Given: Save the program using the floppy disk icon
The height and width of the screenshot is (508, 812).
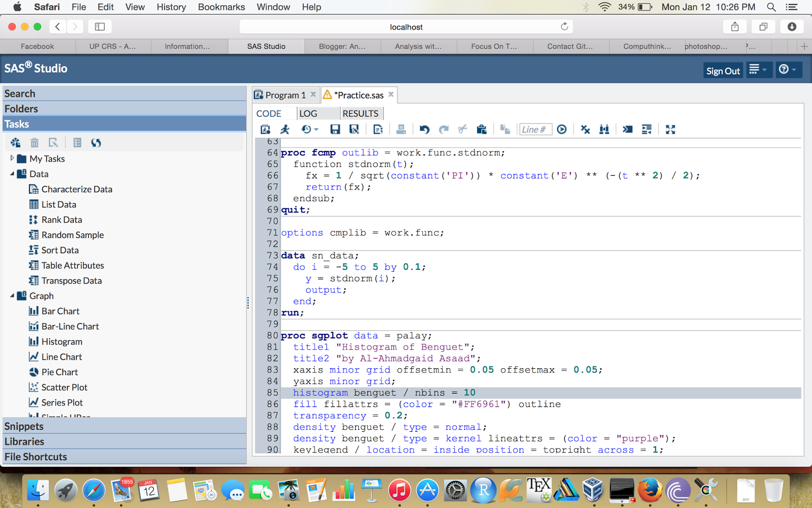Looking at the screenshot, I should 335,130.
